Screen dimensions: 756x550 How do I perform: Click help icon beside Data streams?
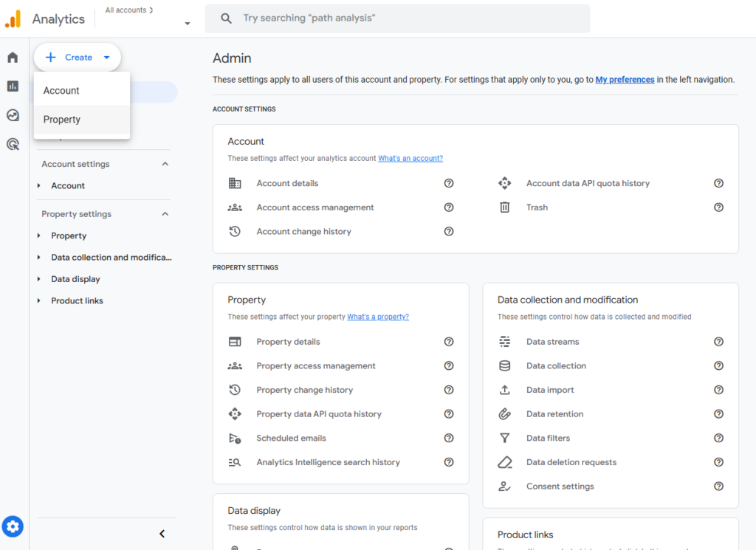(718, 342)
